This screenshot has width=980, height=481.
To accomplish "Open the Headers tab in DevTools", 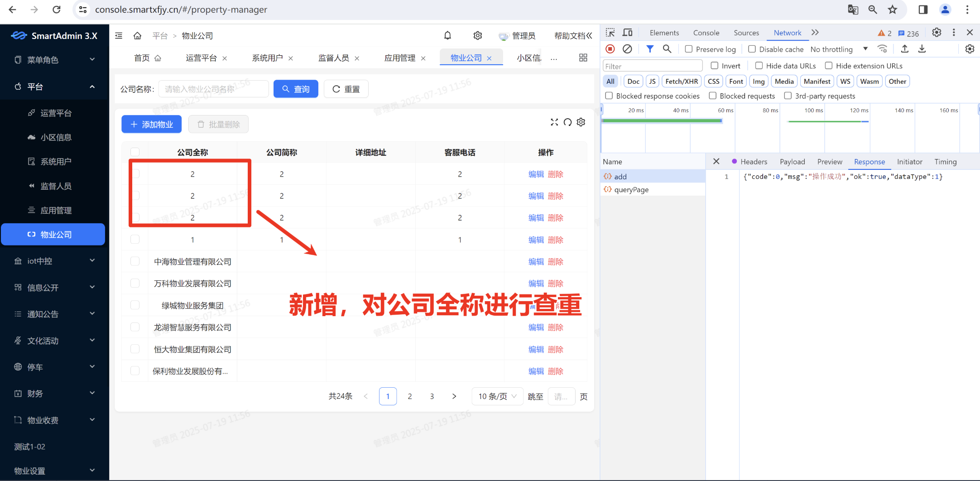I will point(754,162).
